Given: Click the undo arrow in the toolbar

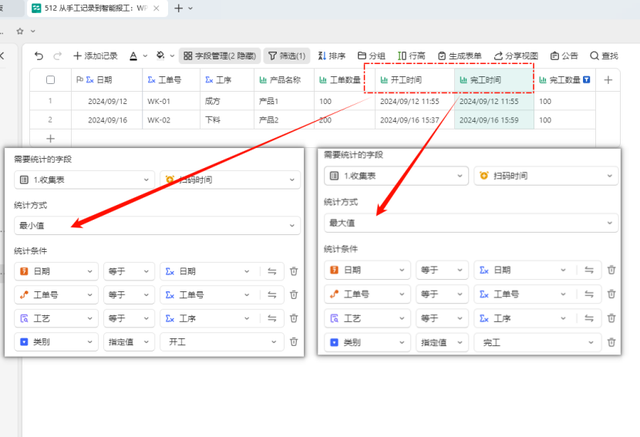Looking at the screenshot, I should [x=39, y=56].
